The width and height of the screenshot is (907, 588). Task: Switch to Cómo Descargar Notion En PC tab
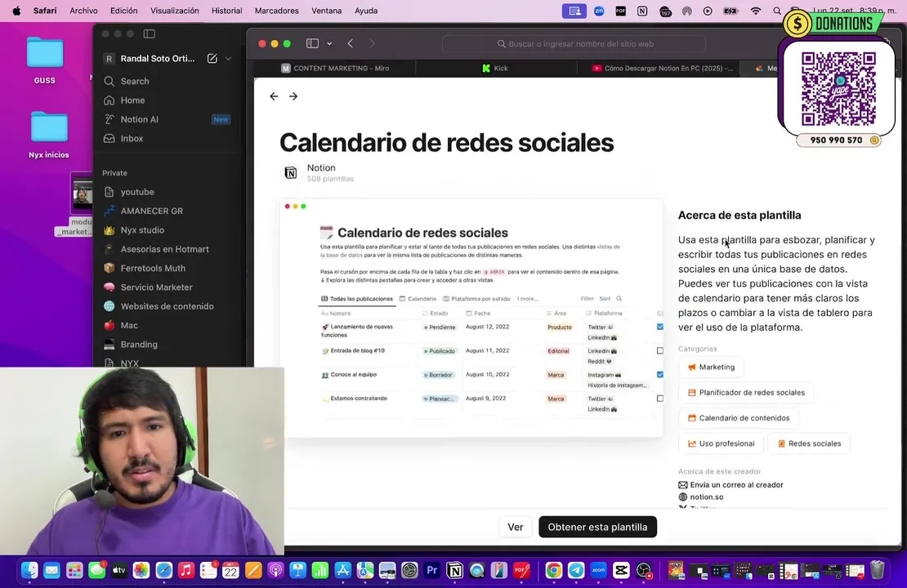[662, 69]
